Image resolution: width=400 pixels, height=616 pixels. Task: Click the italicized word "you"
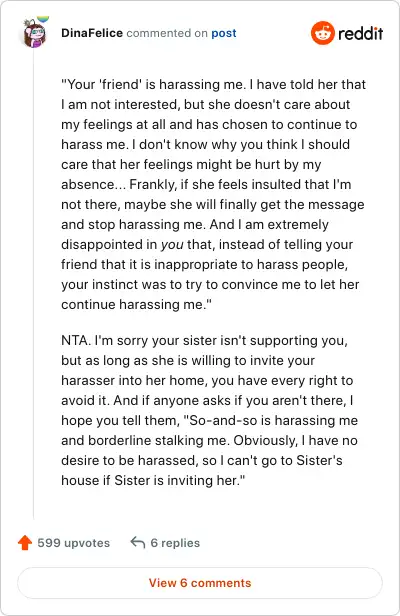(172, 245)
